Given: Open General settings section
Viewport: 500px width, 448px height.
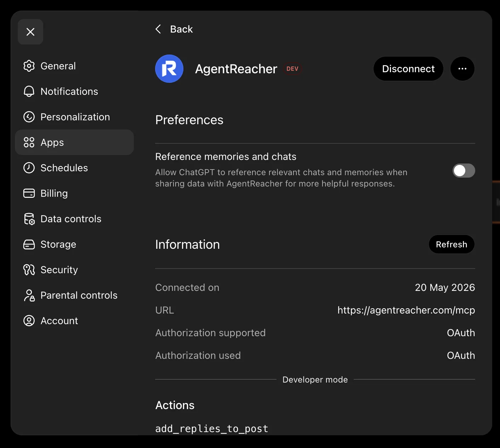Looking at the screenshot, I should point(74,66).
